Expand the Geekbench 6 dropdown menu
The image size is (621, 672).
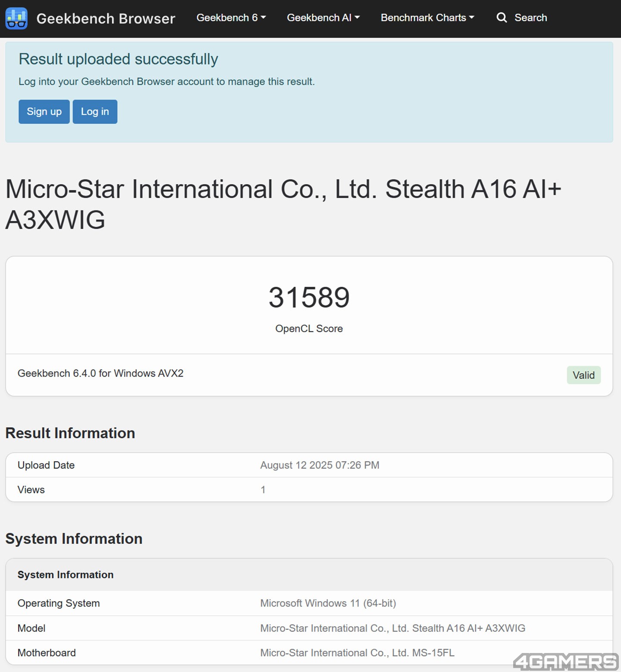(x=231, y=18)
